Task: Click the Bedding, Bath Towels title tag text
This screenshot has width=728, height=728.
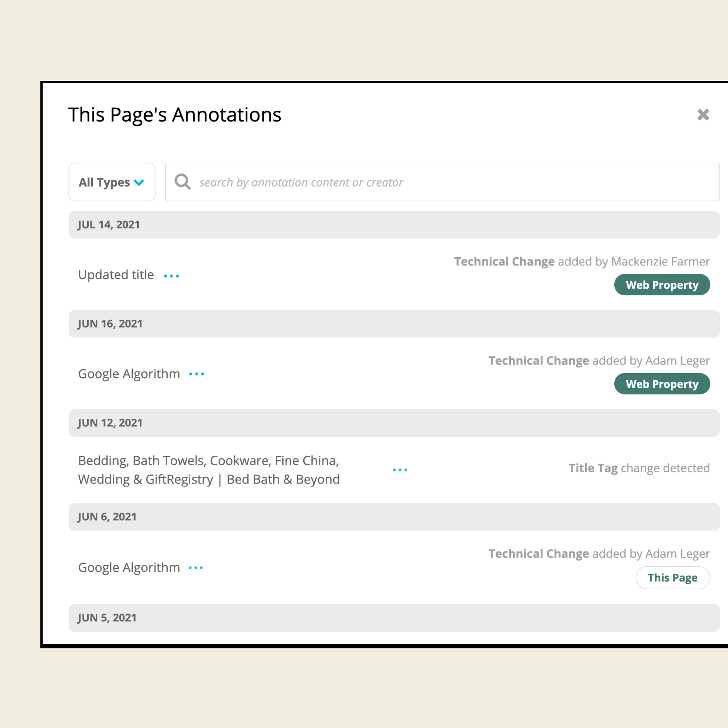Action: click(x=209, y=470)
